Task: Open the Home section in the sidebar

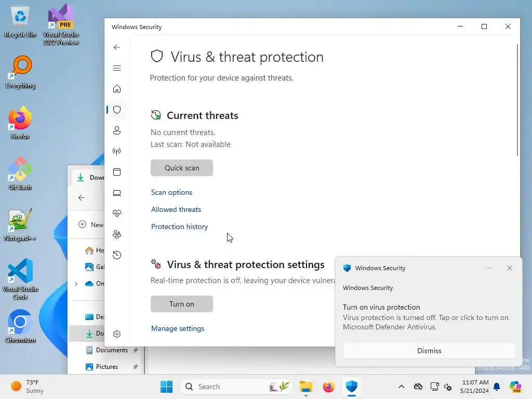Action: pyautogui.click(x=117, y=89)
